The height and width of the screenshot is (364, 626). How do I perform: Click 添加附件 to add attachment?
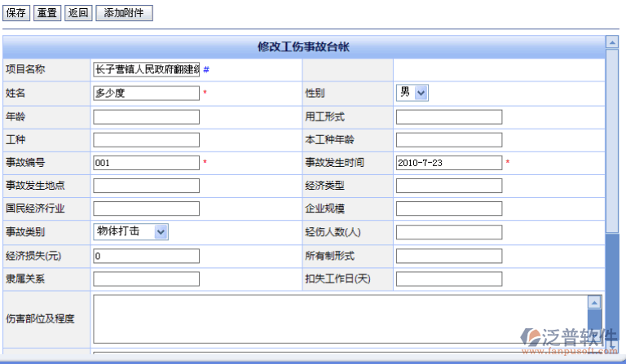[x=124, y=13]
